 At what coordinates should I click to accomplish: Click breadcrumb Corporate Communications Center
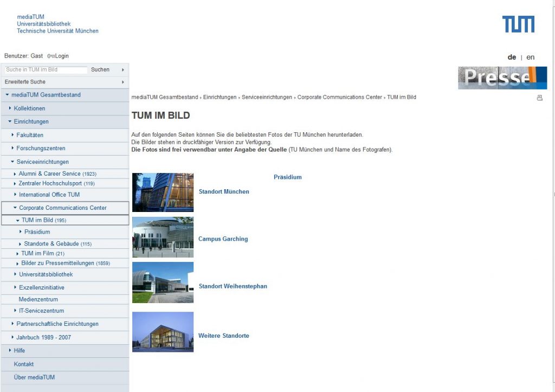click(x=340, y=97)
